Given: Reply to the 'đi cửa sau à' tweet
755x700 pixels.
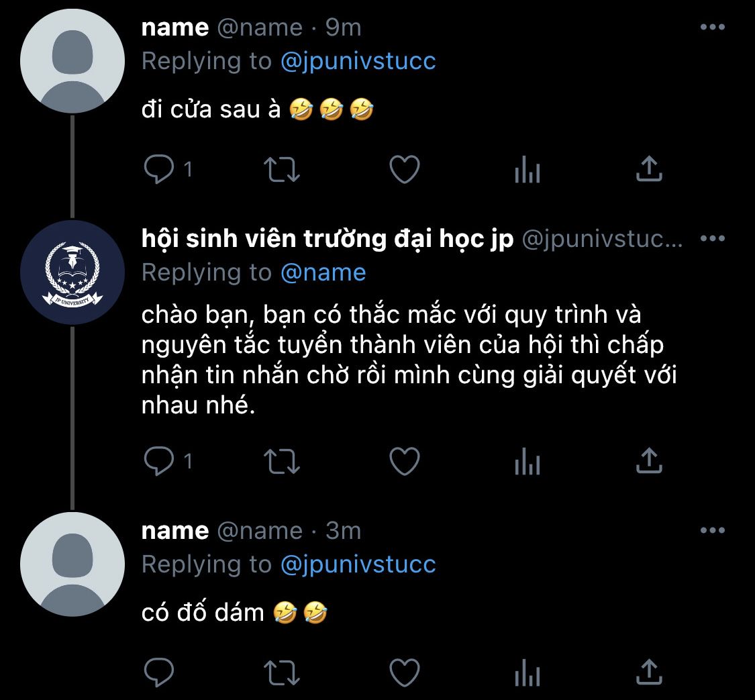Looking at the screenshot, I should 159,169.
